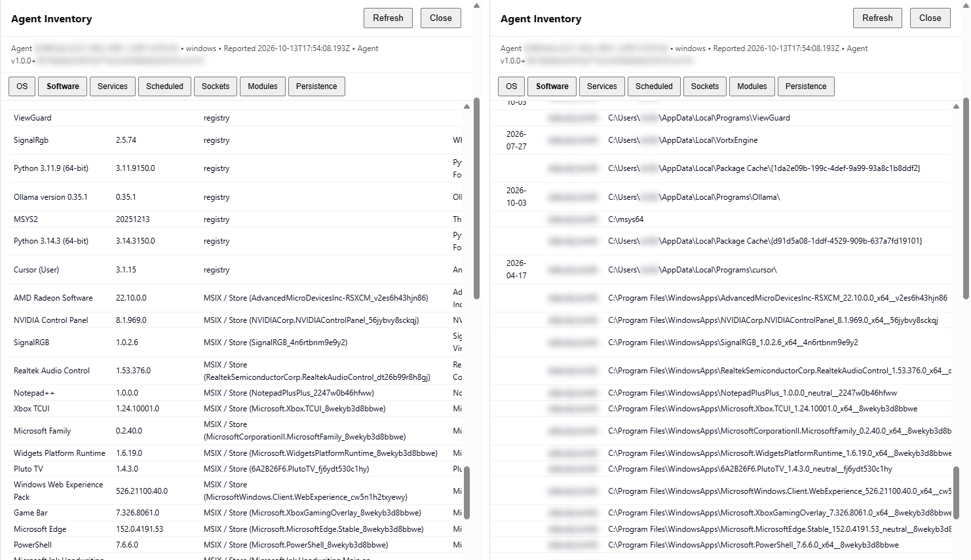The height and width of the screenshot is (560, 971).
Task: Select the Game Bar entry
Action: pyautogui.click(x=31, y=513)
